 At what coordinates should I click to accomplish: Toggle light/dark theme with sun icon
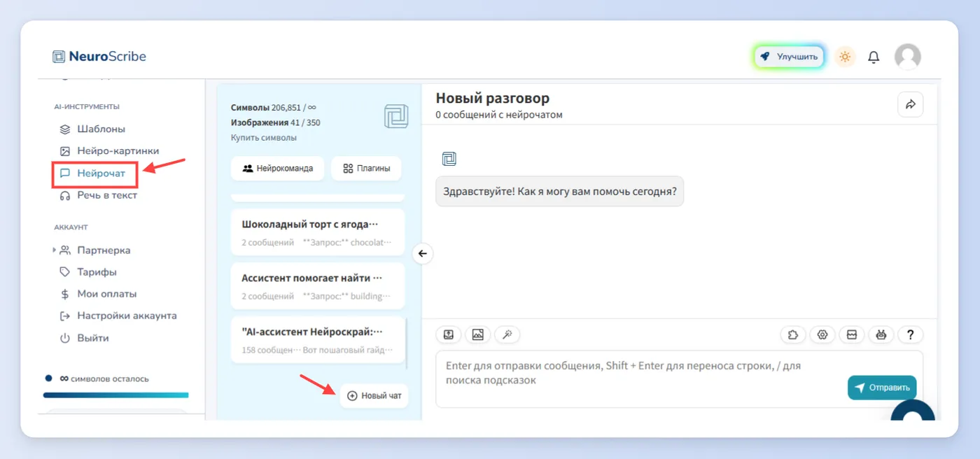pyautogui.click(x=845, y=57)
